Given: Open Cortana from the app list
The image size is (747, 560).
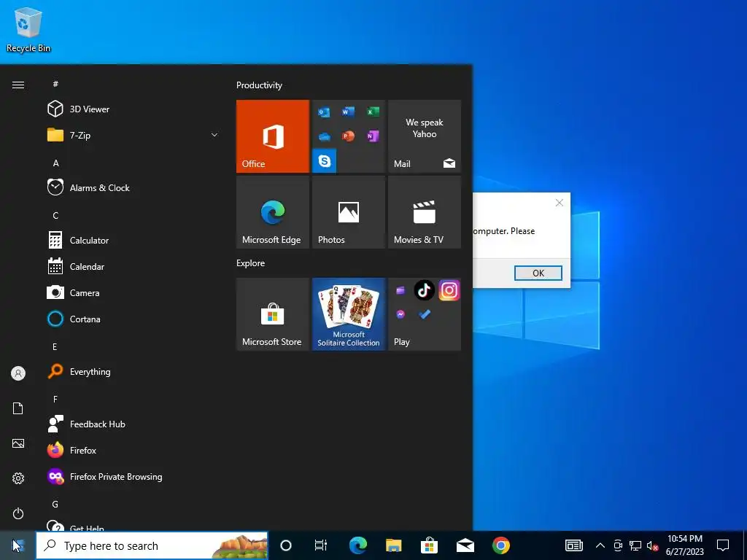Looking at the screenshot, I should coord(133,319).
